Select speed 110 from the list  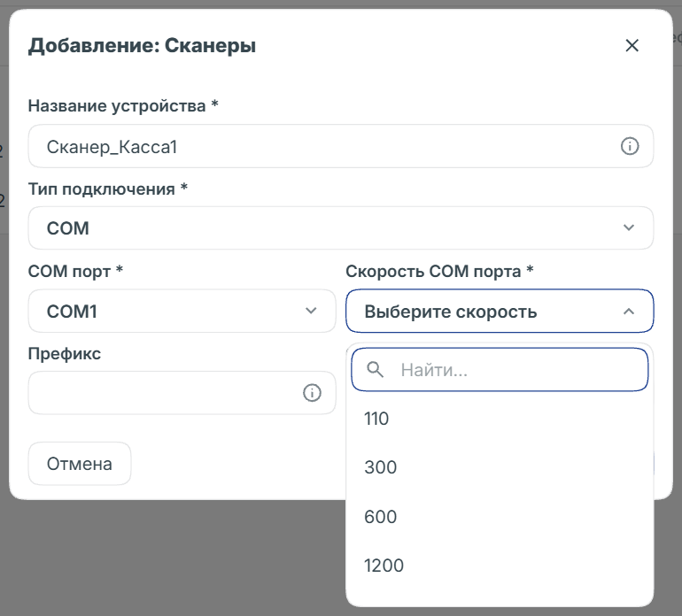[x=500, y=419]
